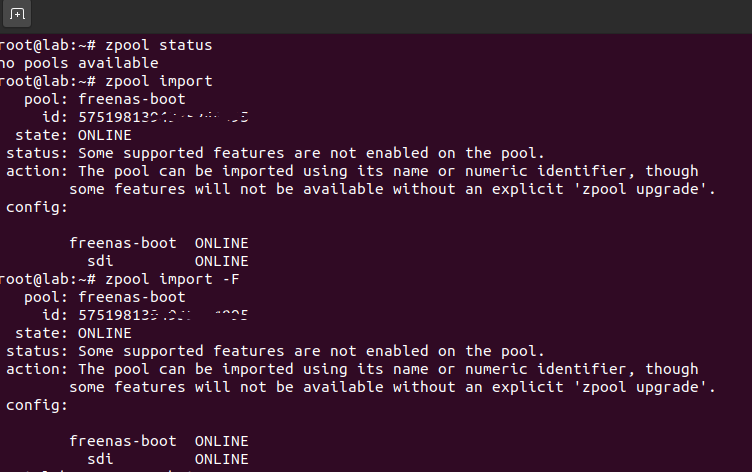Click the 'config:' label in the plain import output
752x472 pixels.
[x=37, y=207]
